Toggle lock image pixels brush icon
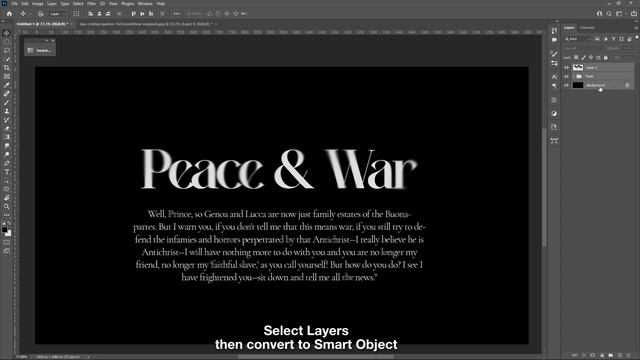The height and width of the screenshot is (360, 640). (583, 58)
